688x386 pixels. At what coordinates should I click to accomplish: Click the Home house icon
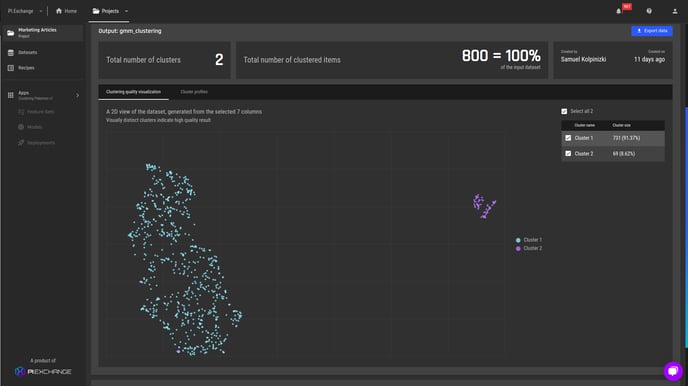point(59,11)
